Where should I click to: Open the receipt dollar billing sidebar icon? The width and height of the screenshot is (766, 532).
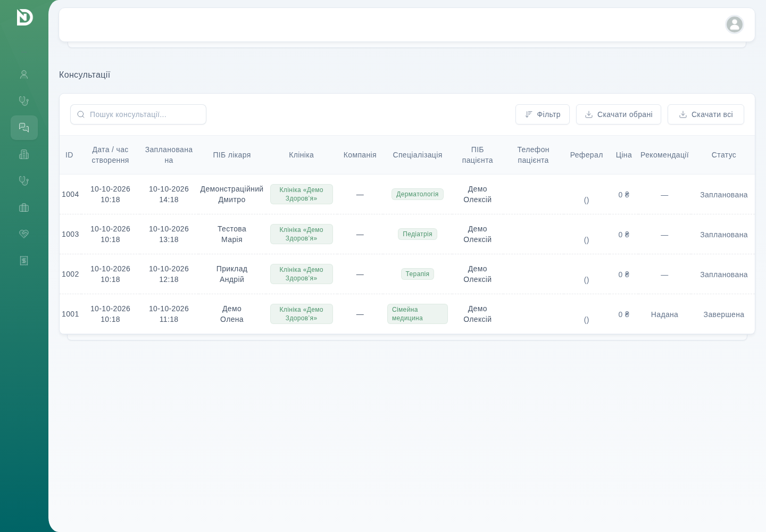(24, 261)
